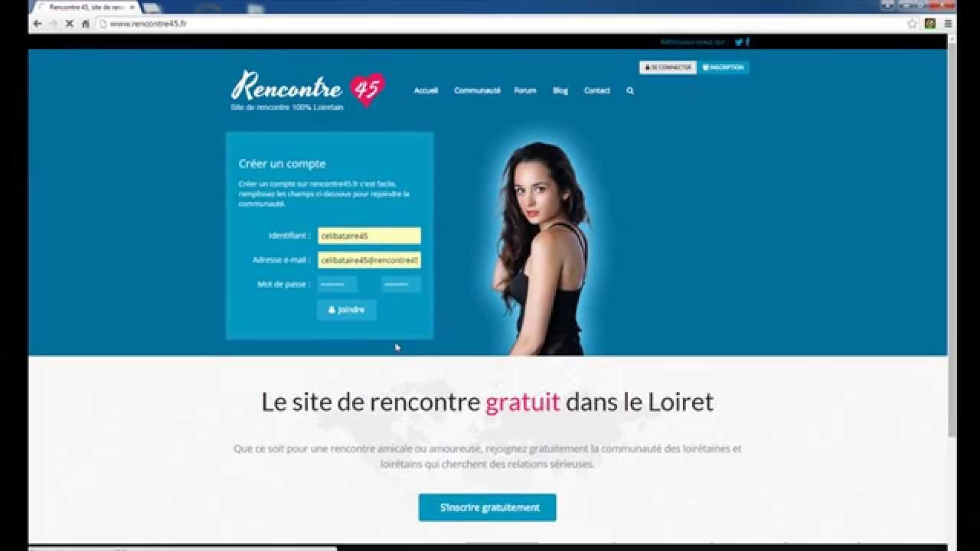Click the browser back arrow
This screenshot has width=980, height=551.
tap(38, 24)
